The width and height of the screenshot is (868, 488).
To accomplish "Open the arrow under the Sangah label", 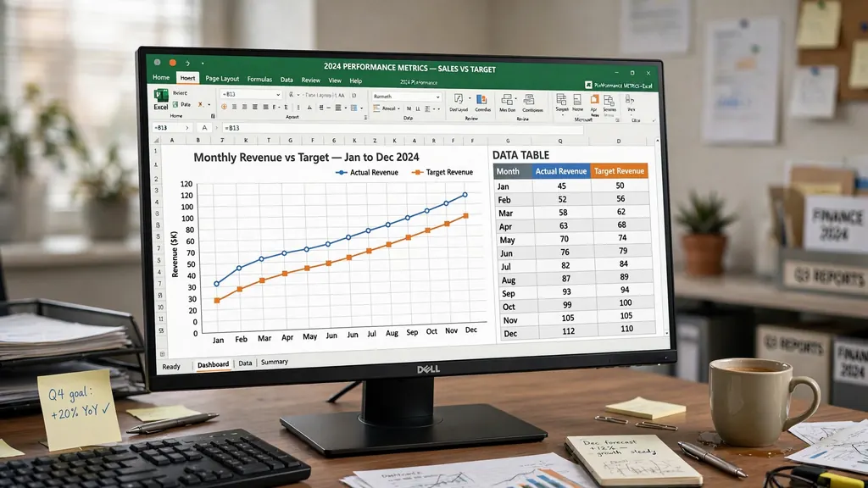I will (563, 115).
